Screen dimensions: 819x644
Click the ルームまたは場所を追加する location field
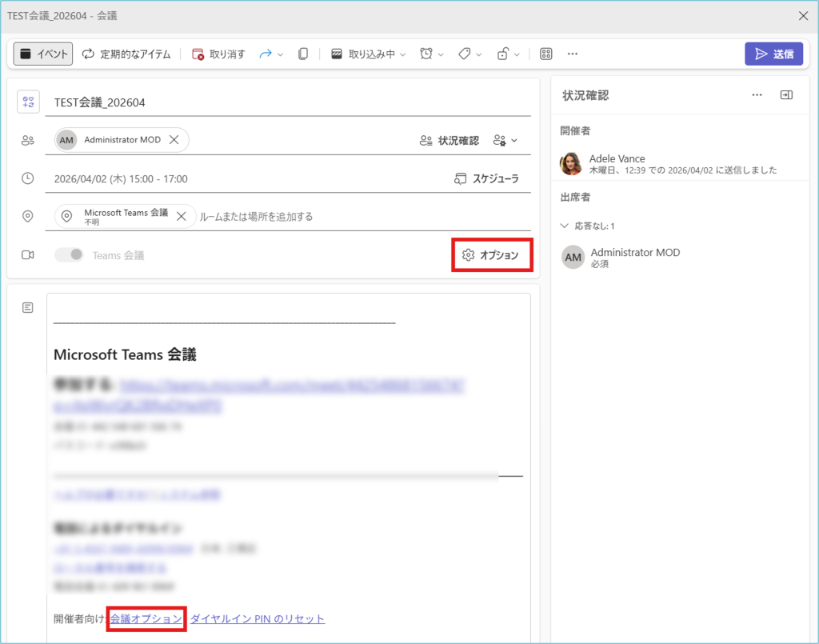pos(256,217)
